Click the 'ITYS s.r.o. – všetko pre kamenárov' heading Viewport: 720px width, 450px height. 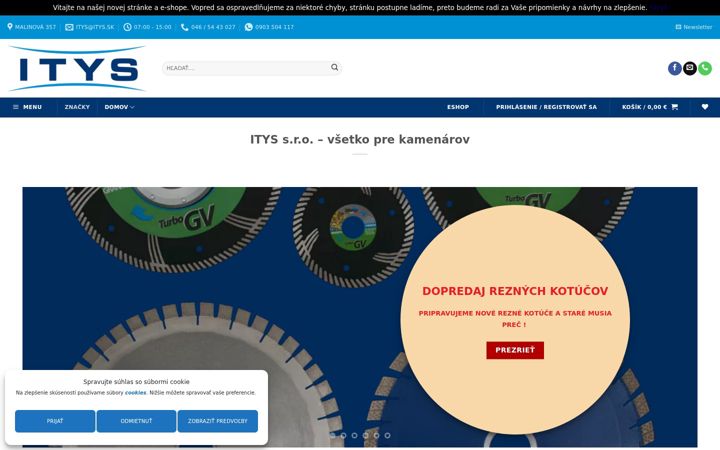tap(360, 140)
